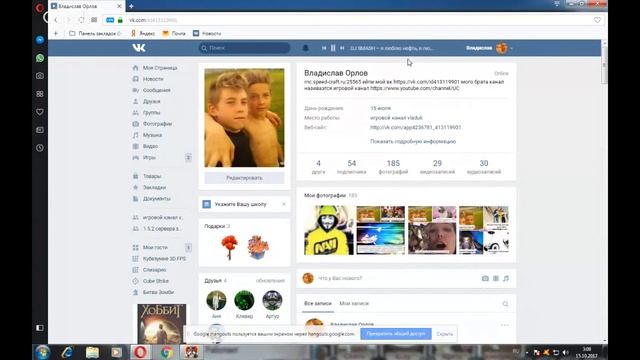Open the gift box of flowers gift
This screenshot has height=360, width=640.
pos(258,247)
